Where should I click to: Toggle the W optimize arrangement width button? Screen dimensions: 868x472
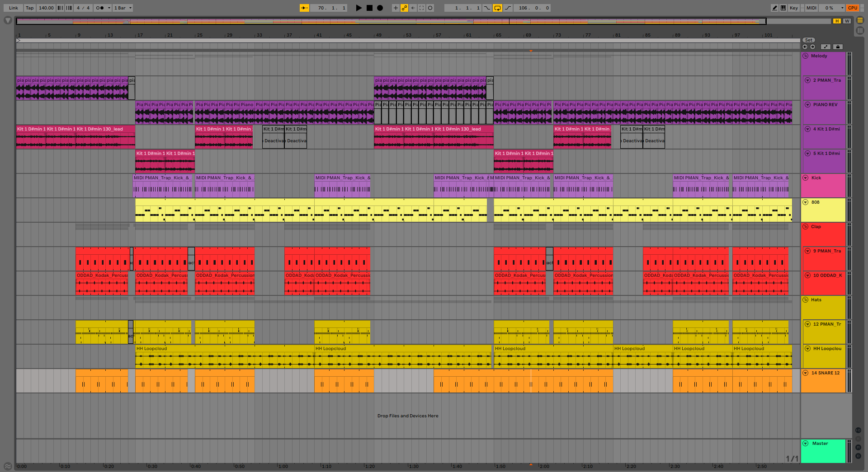[x=847, y=21]
